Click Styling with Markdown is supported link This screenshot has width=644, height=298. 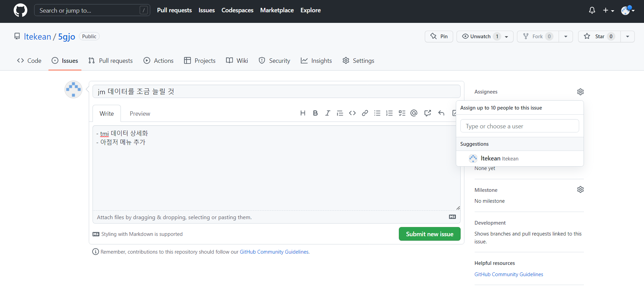click(x=138, y=234)
